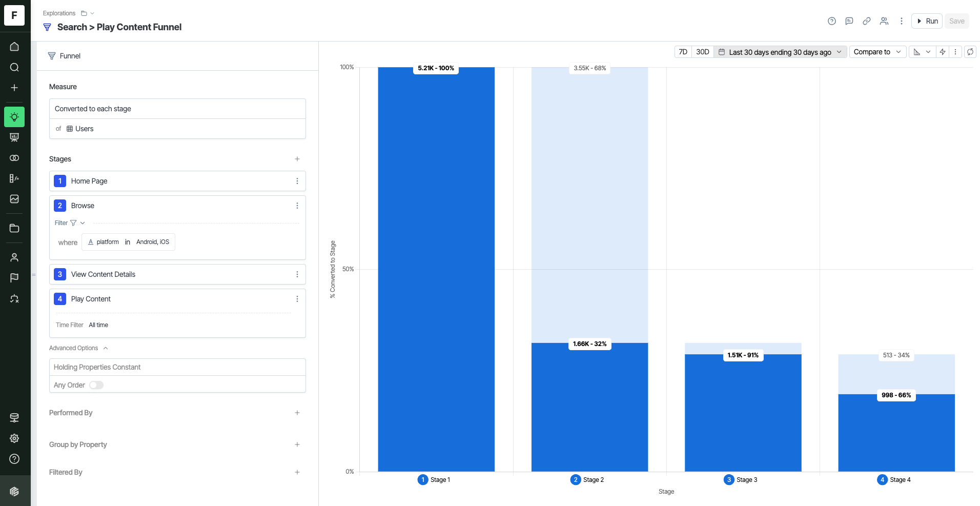Open Play Content stage options menu
Viewport: 980px width, 506px height.
point(297,299)
